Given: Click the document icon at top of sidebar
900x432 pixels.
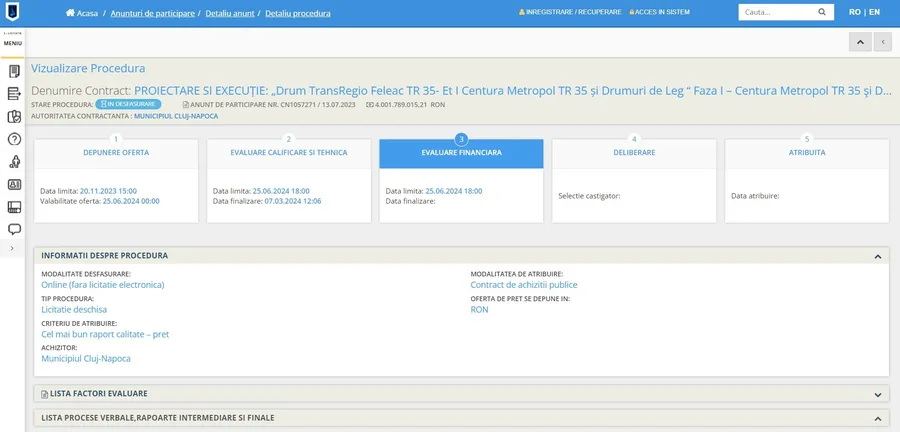Looking at the screenshot, I should coord(14,71).
